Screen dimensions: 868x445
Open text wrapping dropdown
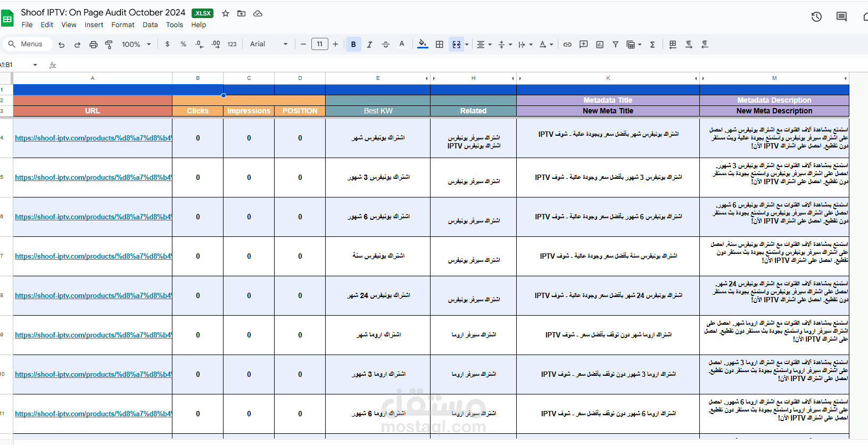coord(525,45)
